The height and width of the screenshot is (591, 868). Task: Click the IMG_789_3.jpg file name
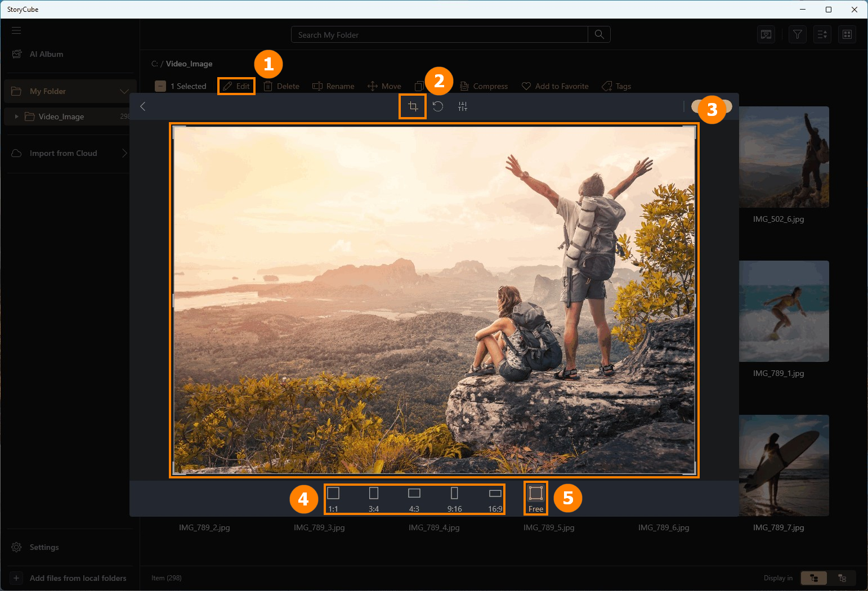319,527
